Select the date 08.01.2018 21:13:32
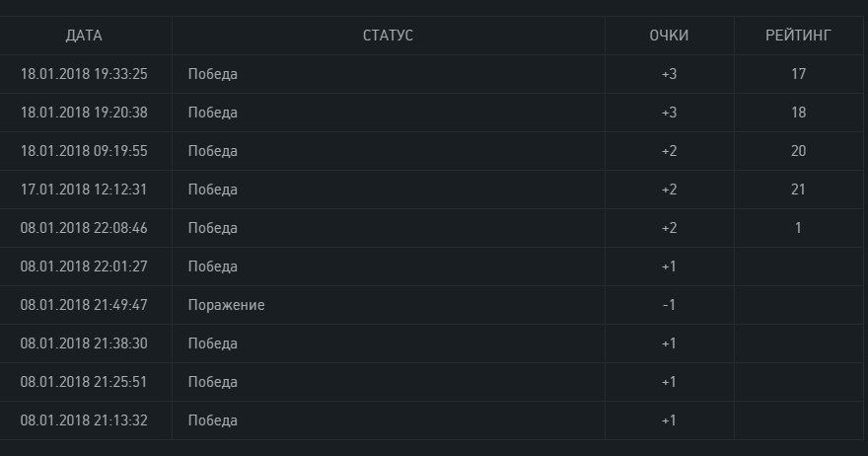 pyautogui.click(x=84, y=420)
